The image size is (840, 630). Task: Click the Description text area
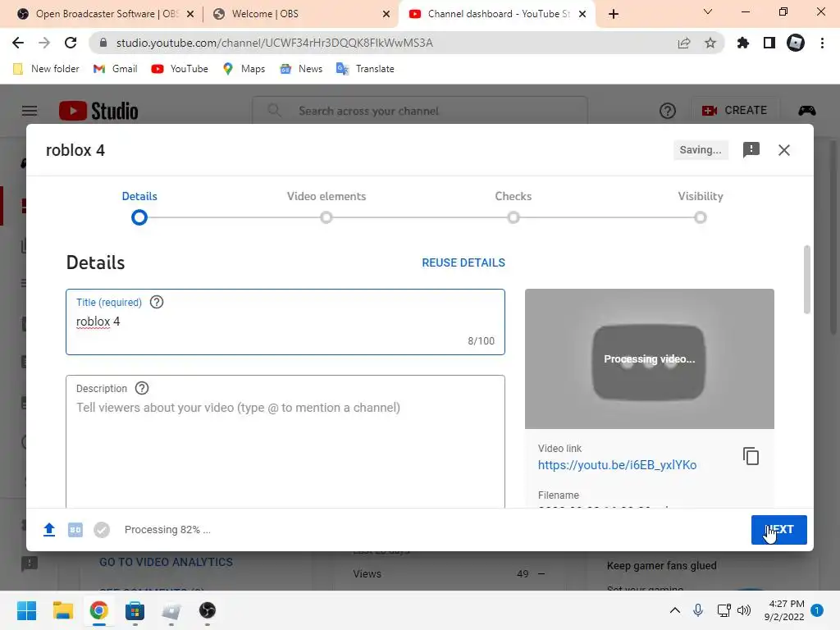(285, 441)
